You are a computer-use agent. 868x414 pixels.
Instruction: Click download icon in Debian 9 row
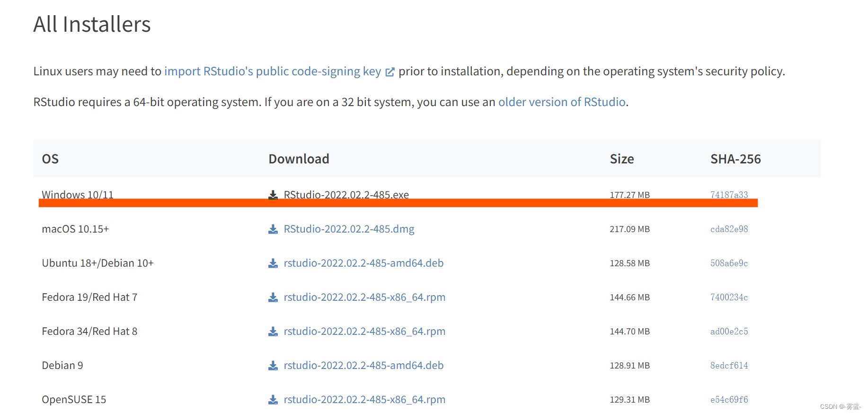pos(273,366)
